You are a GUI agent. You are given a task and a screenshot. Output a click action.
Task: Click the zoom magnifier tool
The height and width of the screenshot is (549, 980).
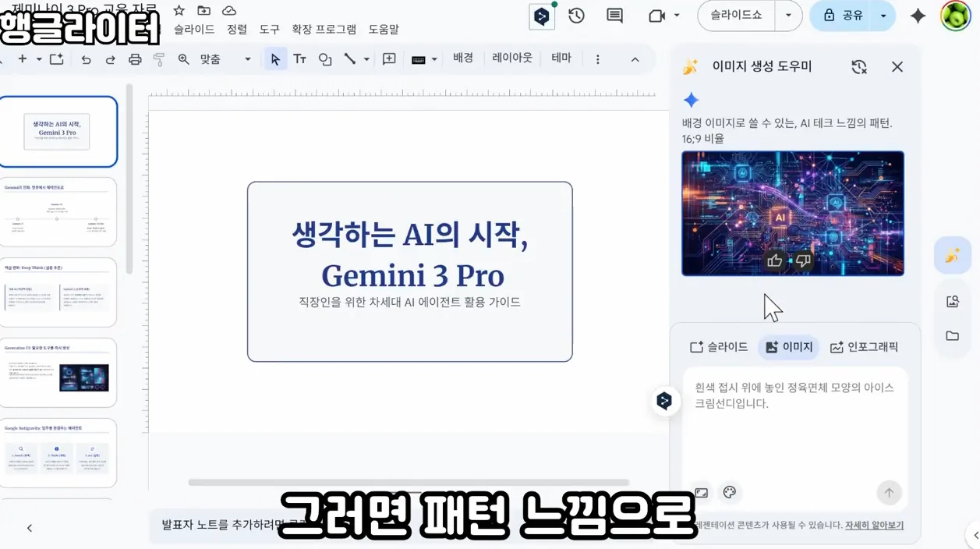[184, 59]
